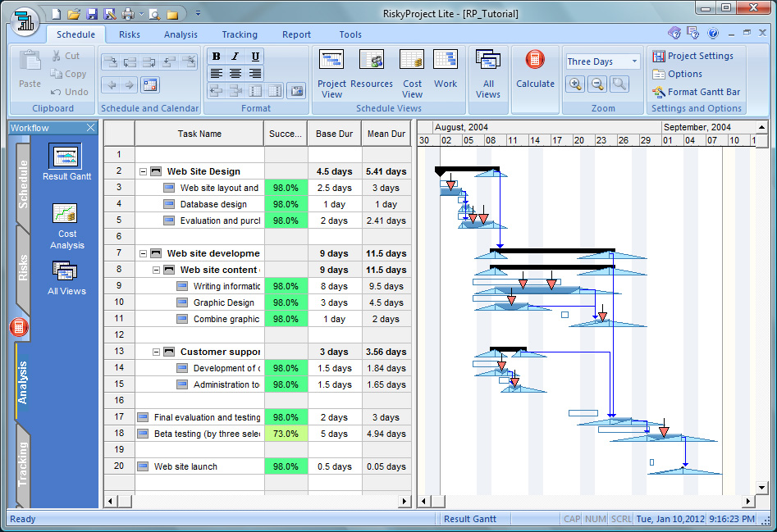Toggle underline formatting button
777x532 pixels.
coord(256,56)
